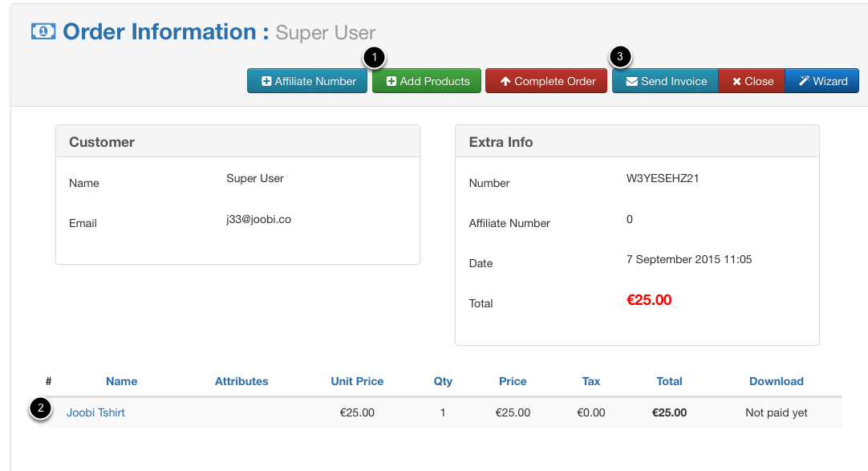This screenshot has height=471, width=868.
Task: Sort items by Qty column
Action: [x=443, y=381]
